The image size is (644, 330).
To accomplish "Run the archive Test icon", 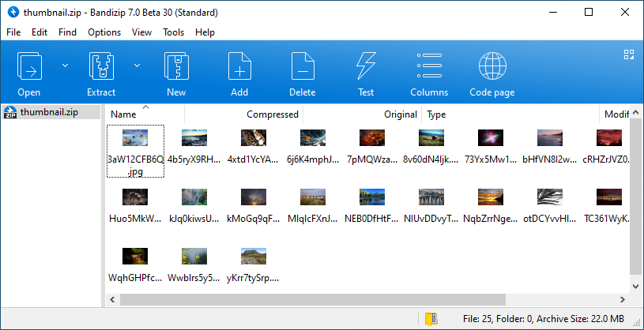I will point(366,66).
